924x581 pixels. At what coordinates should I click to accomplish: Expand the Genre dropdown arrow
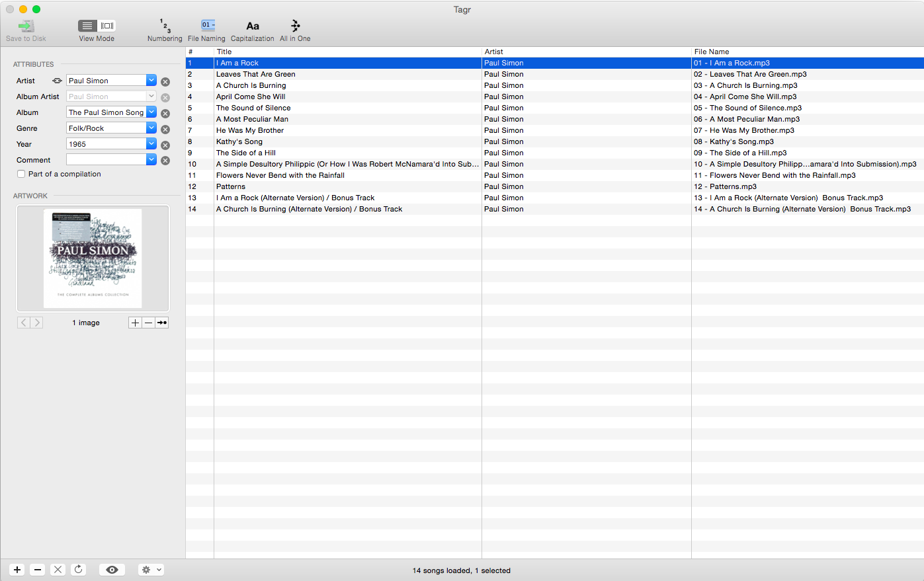pyautogui.click(x=151, y=128)
